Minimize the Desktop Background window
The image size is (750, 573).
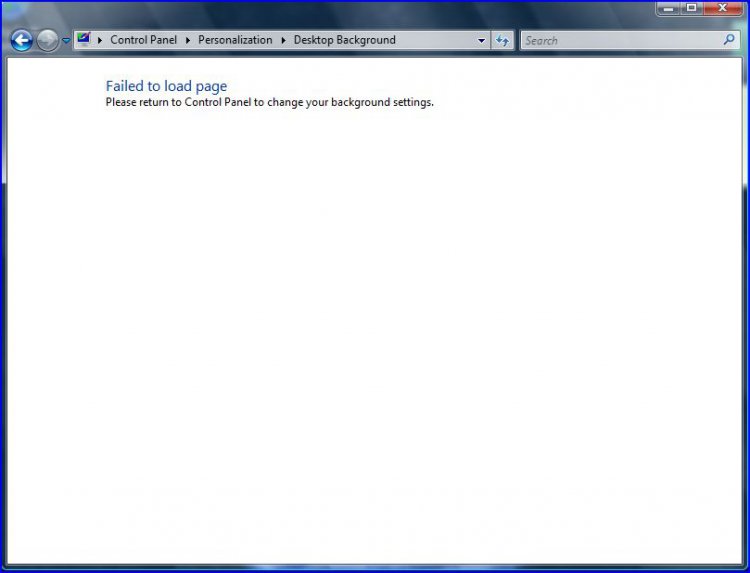click(x=669, y=9)
